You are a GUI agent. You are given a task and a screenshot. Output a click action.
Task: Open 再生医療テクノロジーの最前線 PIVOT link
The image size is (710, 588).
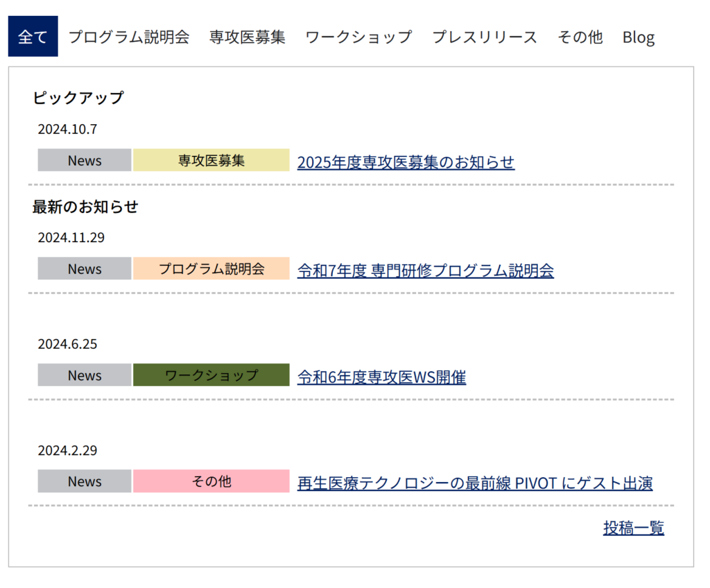coord(474,483)
